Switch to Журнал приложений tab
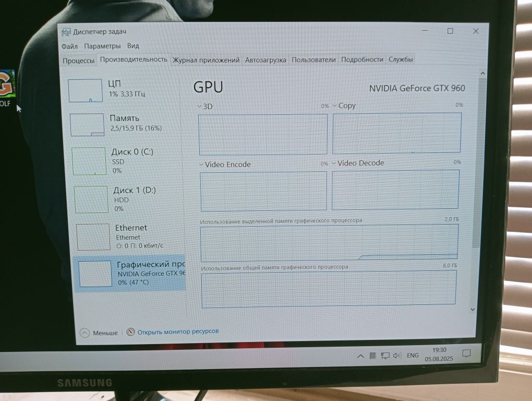The height and width of the screenshot is (401, 532). (x=206, y=60)
